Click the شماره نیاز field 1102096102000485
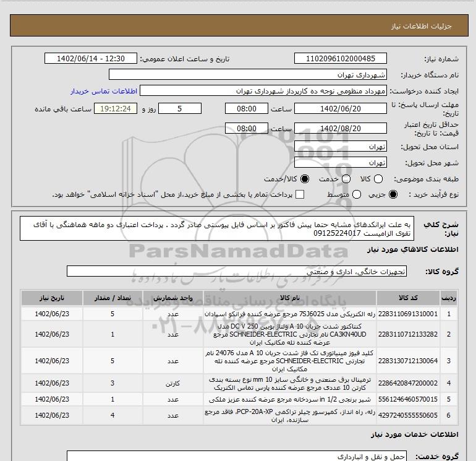Viewport: 476px width, 461px height. pos(340,58)
